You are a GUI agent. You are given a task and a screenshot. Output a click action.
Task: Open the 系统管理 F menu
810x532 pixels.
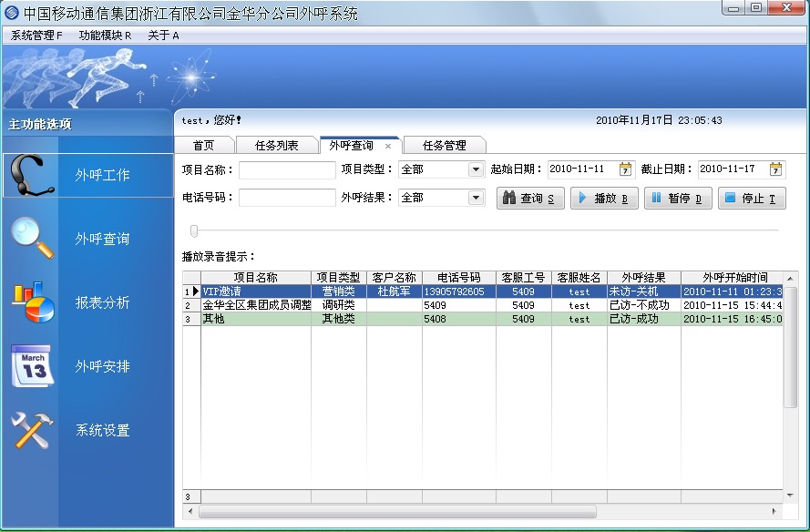pos(36,36)
